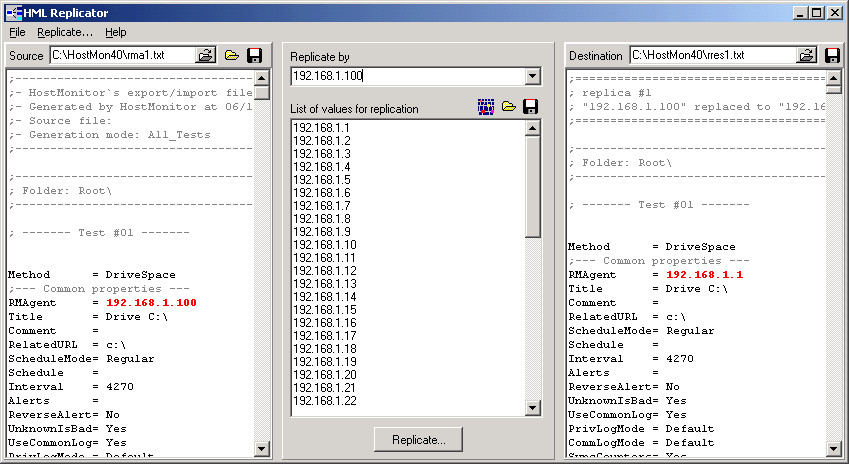Select 192.168.1.22 in values list
This screenshot has width=849, height=464.
[325, 401]
